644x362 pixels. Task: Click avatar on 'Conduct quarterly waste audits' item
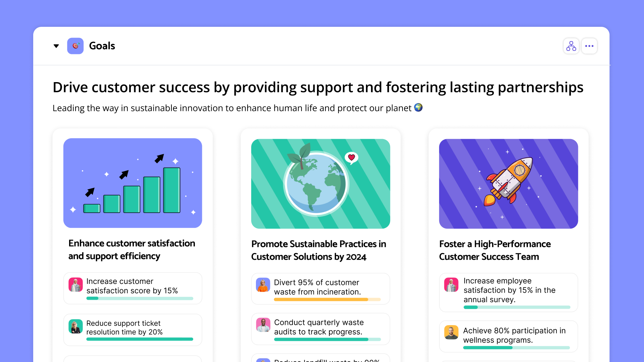pyautogui.click(x=263, y=325)
